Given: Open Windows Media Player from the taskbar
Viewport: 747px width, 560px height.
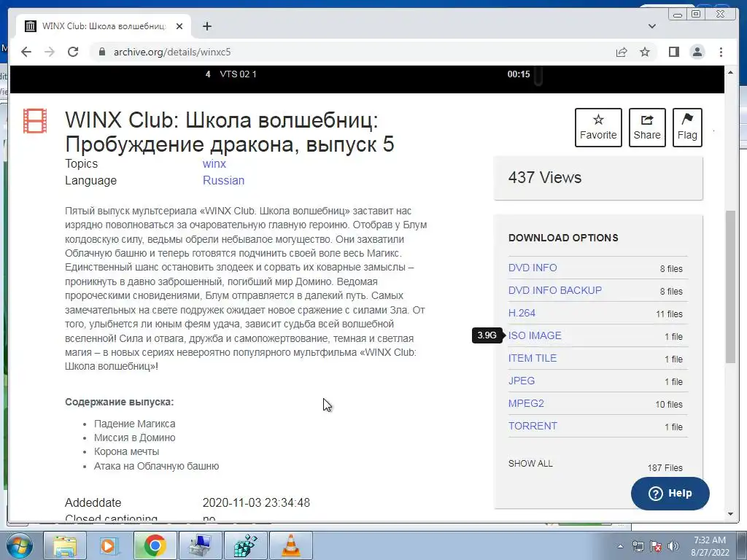Looking at the screenshot, I should [109, 545].
